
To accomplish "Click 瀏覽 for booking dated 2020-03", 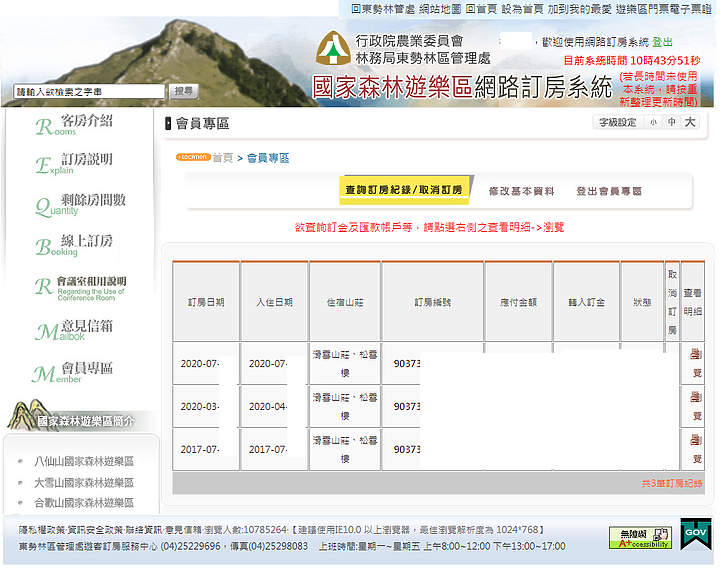I will [x=697, y=406].
